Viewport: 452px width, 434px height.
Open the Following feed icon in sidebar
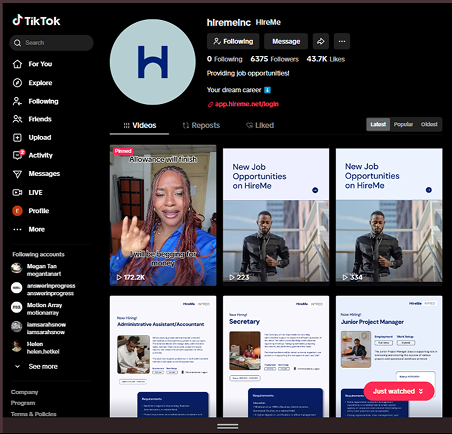coord(17,101)
